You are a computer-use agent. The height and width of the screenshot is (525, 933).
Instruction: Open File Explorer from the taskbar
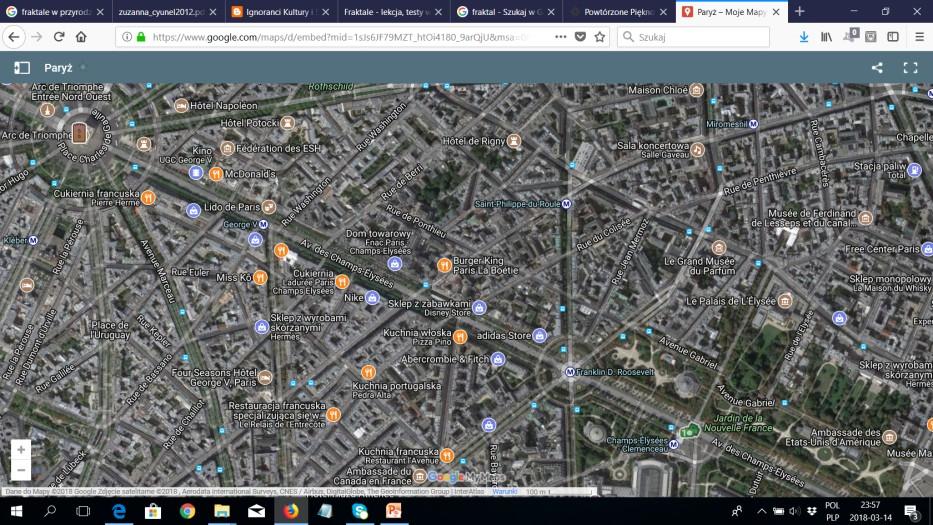(222, 511)
